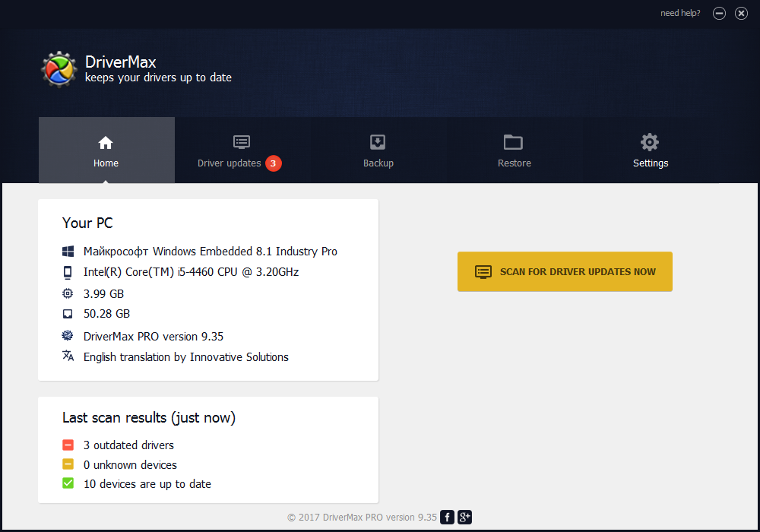This screenshot has width=760, height=532.
Task: Click the processor icon beside Intel Core i5
Action: tap(68, 272)
